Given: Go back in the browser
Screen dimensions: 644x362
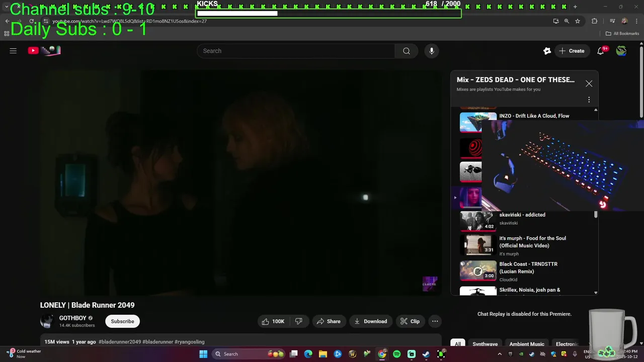Looking at the screenshot, I should click(x=7, y=21).
